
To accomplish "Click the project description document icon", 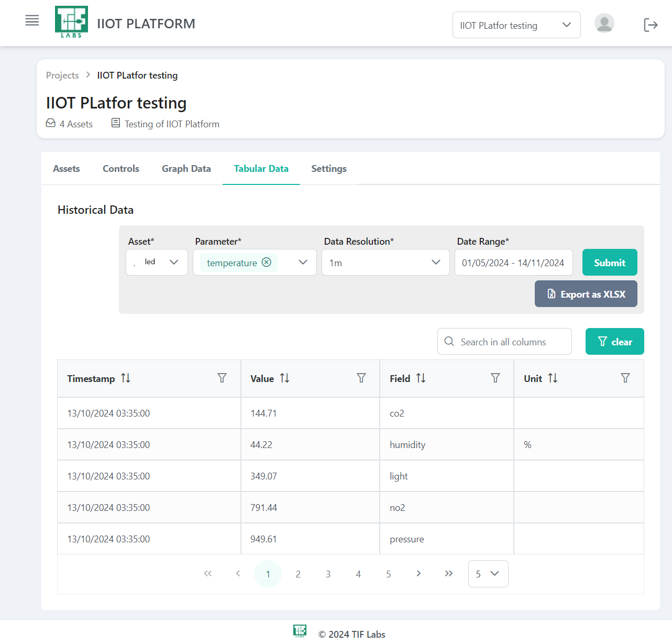I will pyautogui.click(x=116, y=123).
